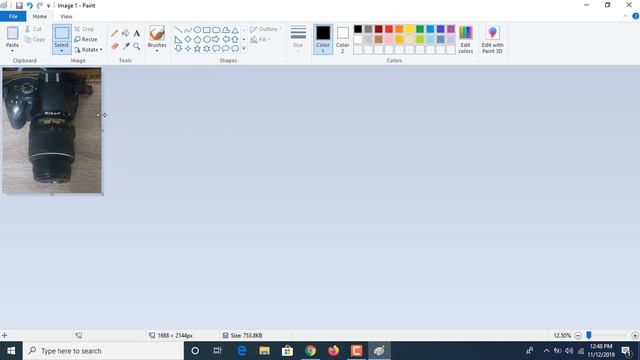Screen dimensions: 640x360
Task: Open the Size line thickness dropdown
Action: pos(298,39)
